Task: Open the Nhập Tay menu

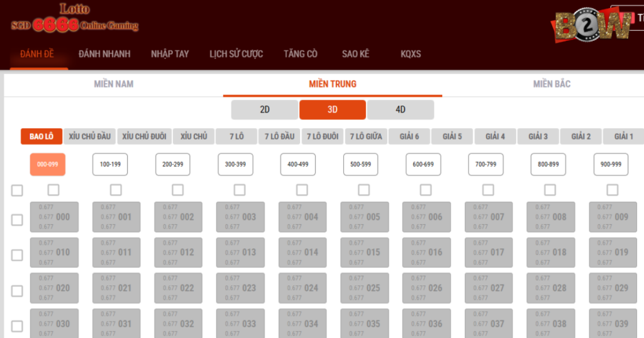Action: tap(170, 54)
